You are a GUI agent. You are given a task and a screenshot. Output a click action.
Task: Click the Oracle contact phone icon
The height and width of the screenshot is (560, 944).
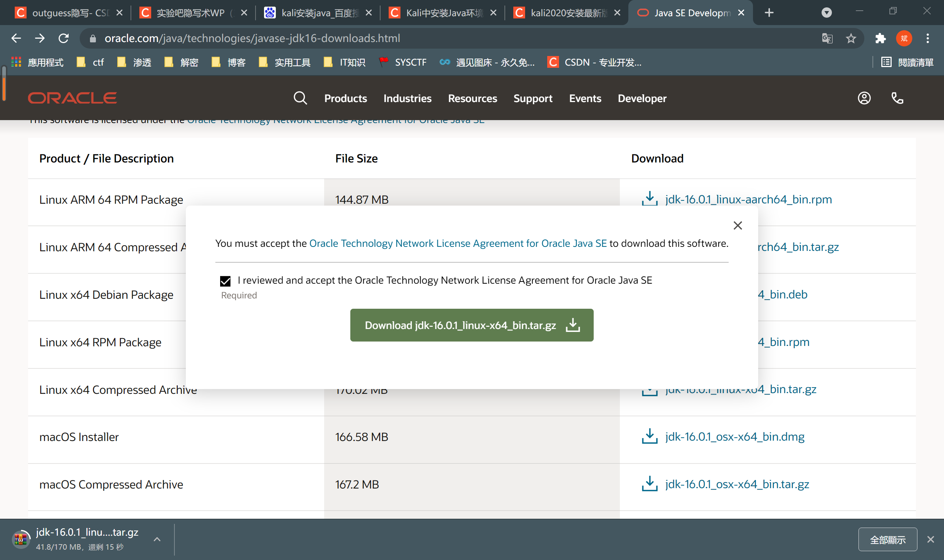pyautogui.click(x=897, y=98)
